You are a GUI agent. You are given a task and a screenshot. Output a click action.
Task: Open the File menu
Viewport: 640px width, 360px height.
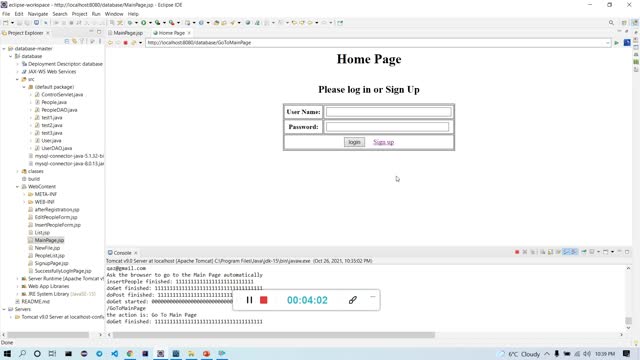coord(6,14)
